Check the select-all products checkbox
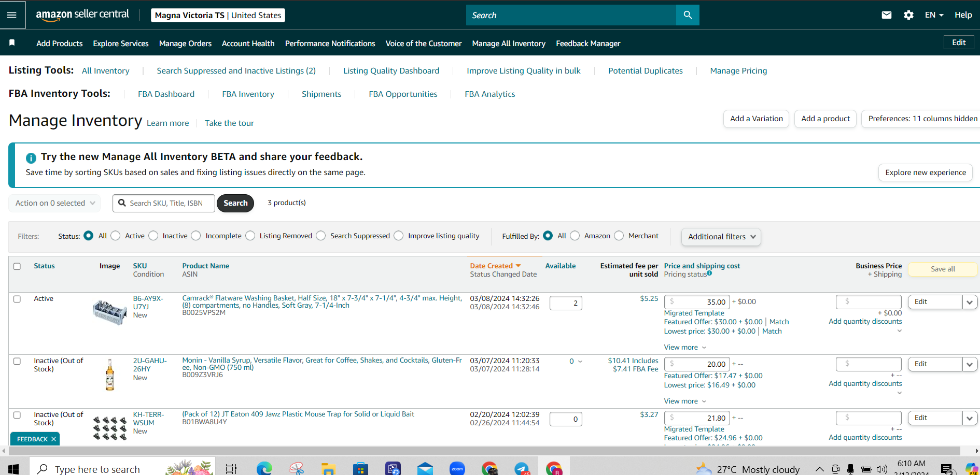 point(17,266)
